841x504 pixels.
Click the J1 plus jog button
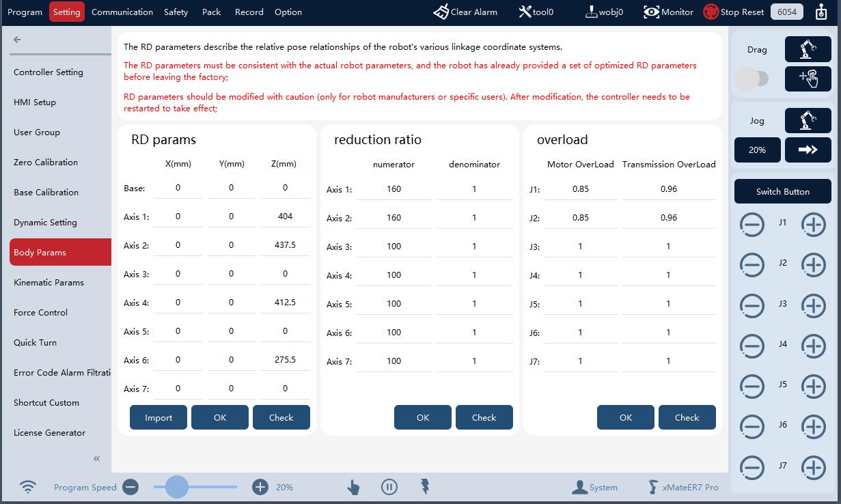(813, 225)
